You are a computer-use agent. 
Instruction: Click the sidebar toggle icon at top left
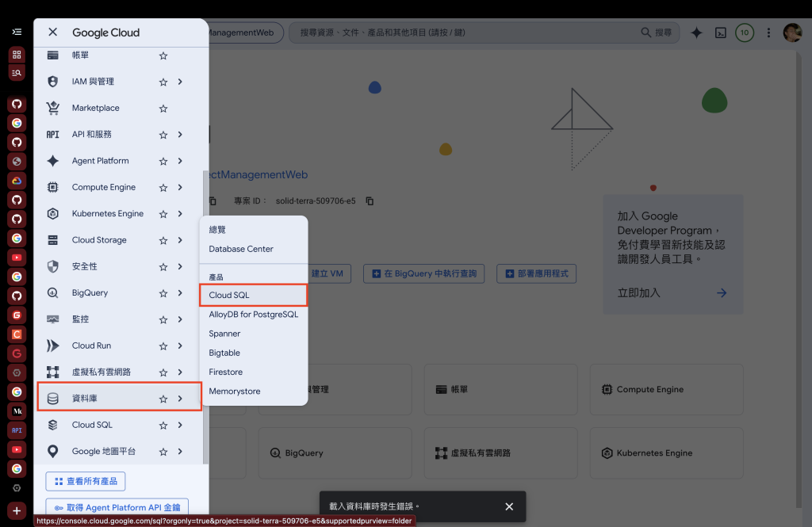[17, 32]
